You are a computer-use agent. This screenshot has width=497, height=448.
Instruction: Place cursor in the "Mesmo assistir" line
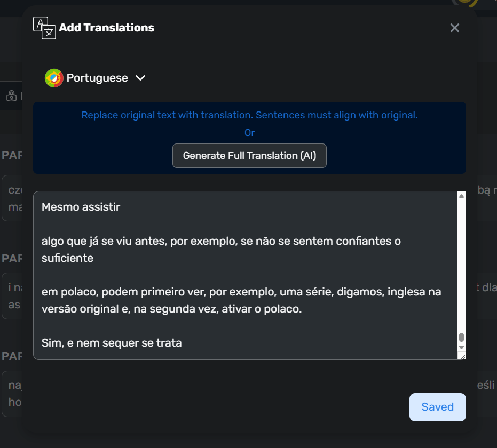point(81,207)
